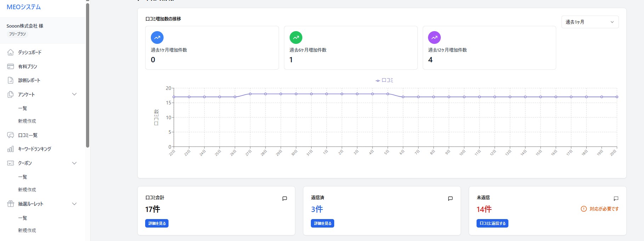Click the purple trend icon for 過去12ヶ月増加件数
This screenshot has height=241, width=644.
pos(434,38)
